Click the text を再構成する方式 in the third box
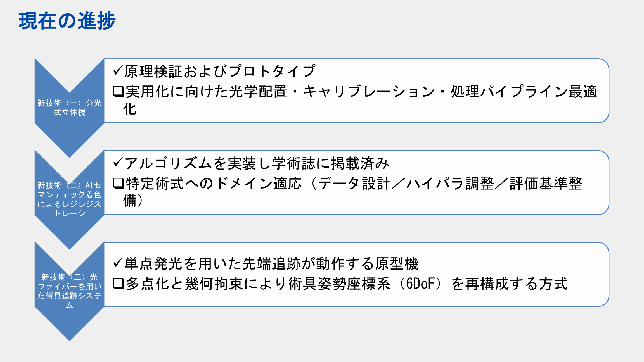This screenshot has width=644, height=362. [x=509, y=284]
